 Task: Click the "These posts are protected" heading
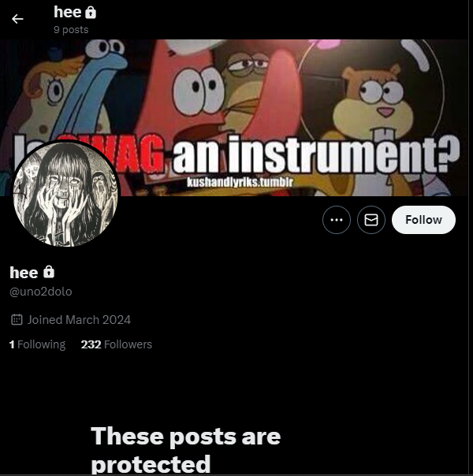(x=185, y=449)
